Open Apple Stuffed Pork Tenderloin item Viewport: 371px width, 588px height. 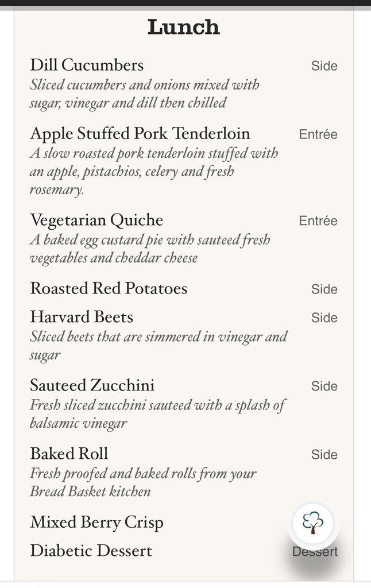click(140, 133)
